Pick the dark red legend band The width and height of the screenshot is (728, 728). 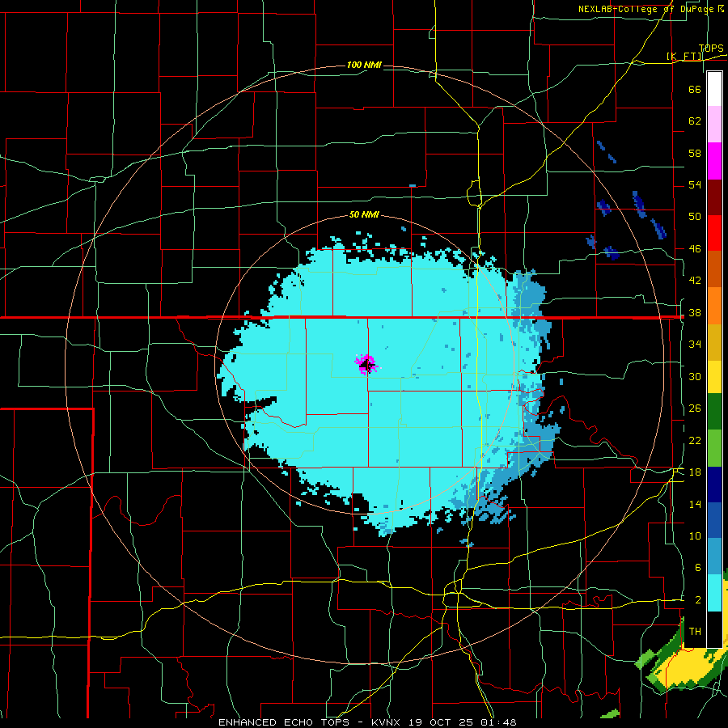(x=714, y=197)
